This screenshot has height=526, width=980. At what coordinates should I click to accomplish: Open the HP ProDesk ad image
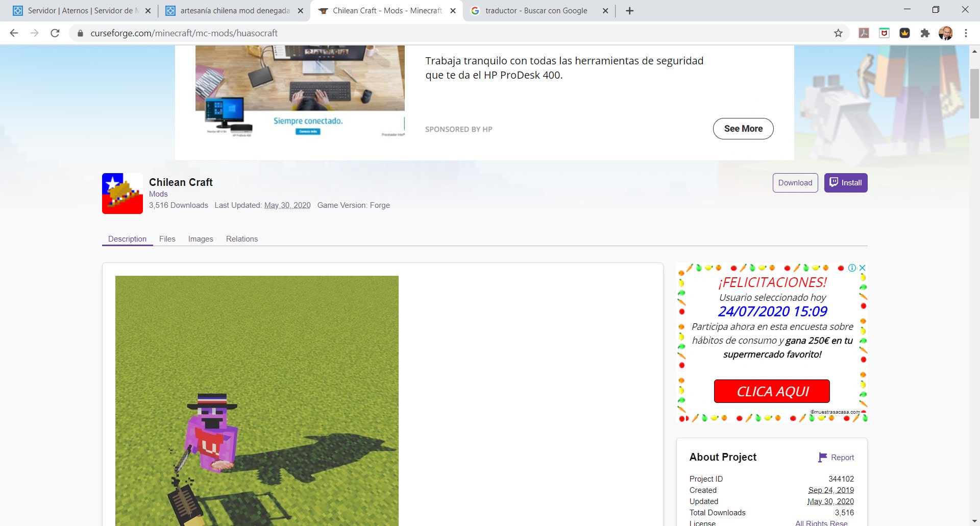(x=300, y=92)
